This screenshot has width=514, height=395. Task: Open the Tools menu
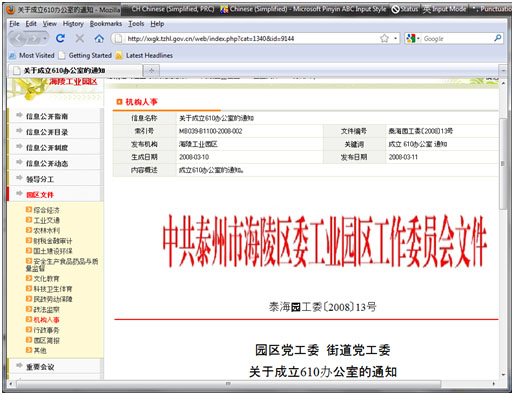pos(136,24)
